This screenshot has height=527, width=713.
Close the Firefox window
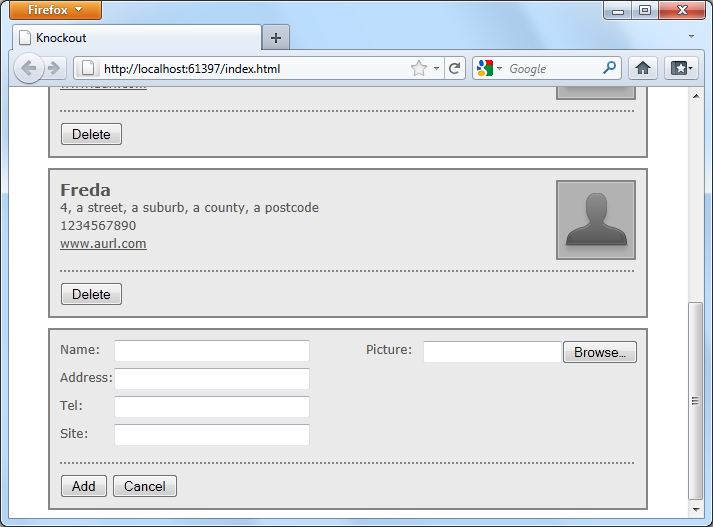(x=682, y=10)
